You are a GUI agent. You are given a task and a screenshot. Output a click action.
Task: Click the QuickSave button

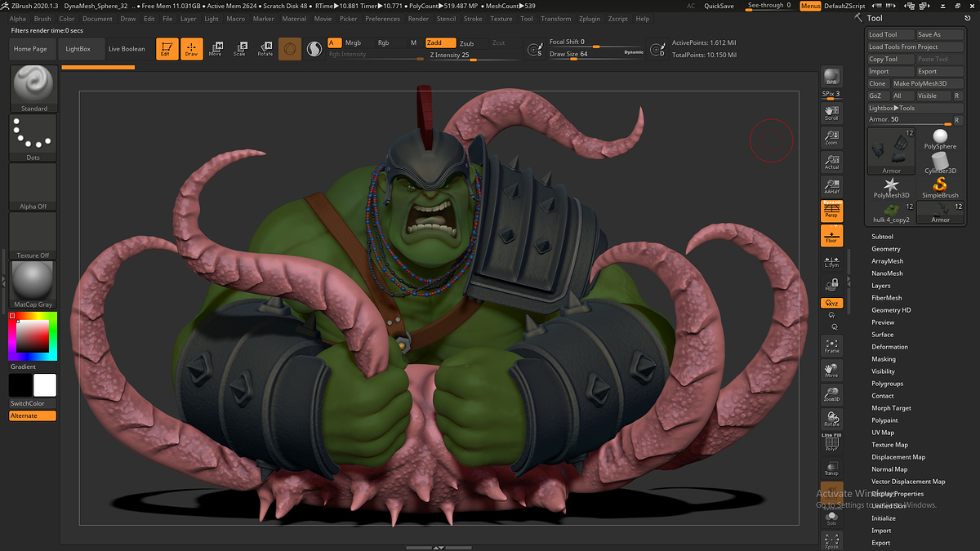tap(719, 6)
